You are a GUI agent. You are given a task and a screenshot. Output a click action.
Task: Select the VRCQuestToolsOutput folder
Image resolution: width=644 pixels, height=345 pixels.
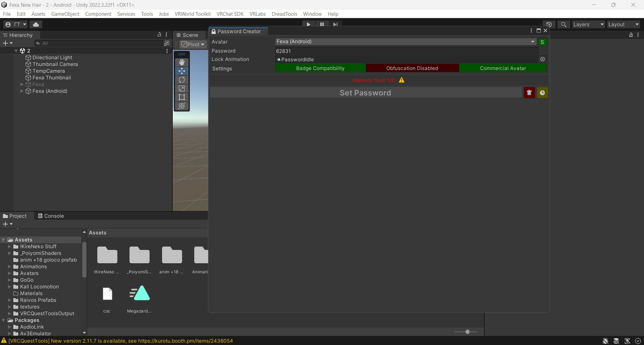[47, 314]
